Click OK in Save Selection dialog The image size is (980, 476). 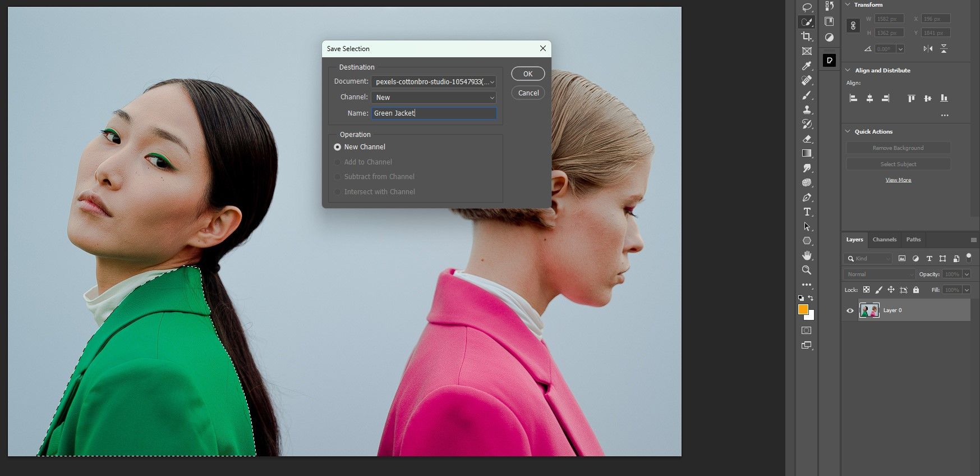(528, 74)
